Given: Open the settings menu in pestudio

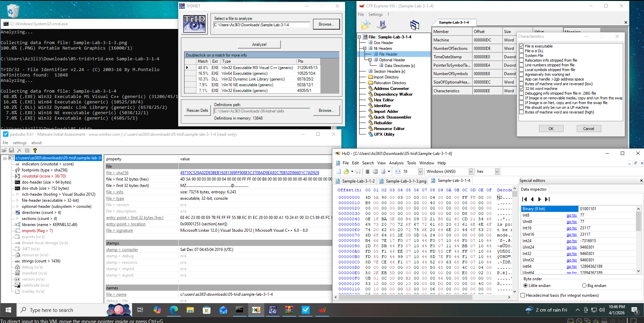Looking at the screenshot, I should (x=20, y=143).
